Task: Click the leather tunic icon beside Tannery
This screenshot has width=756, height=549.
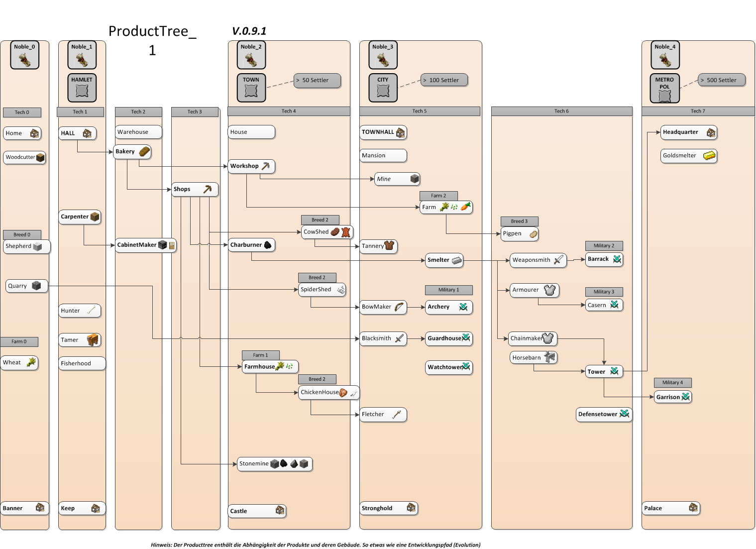Action: (x=389, y=245)
